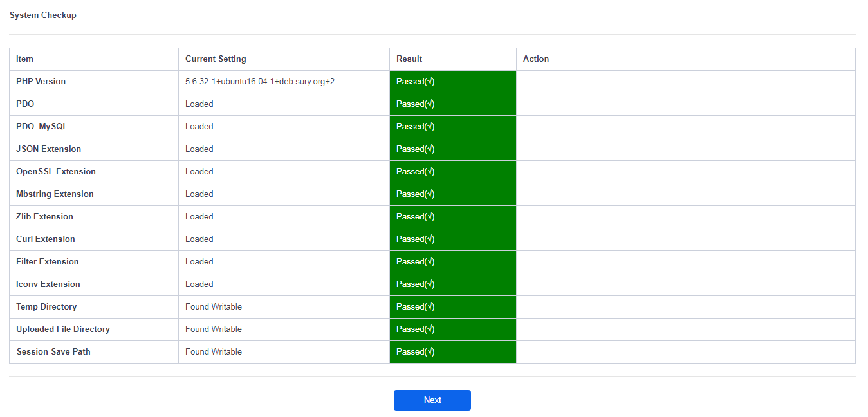Select the 'PDO' item label
868x417 pixels.
(25, 104)
